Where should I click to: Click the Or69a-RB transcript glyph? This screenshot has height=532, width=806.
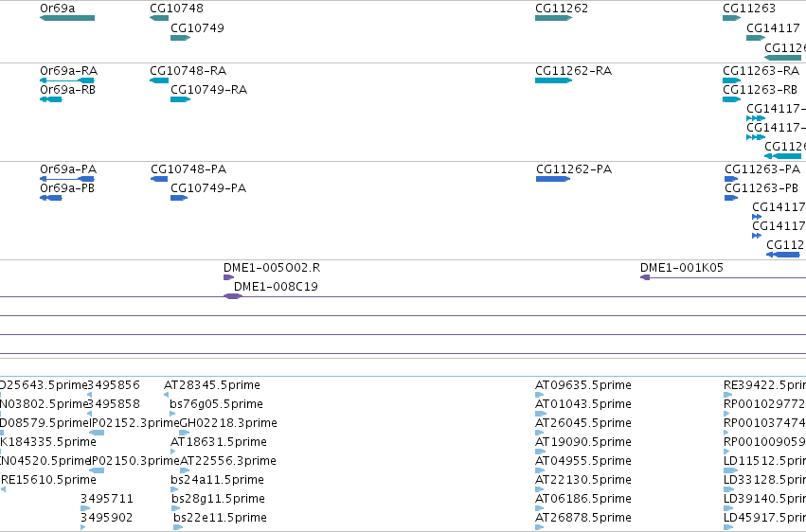(51, 99)
